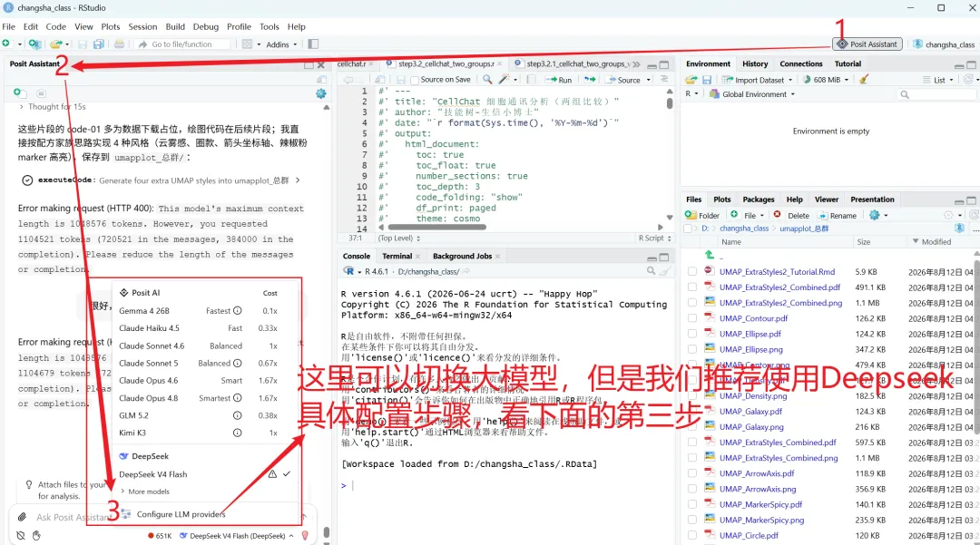
Task: Open the Session menu
Action: coord(142,27)
